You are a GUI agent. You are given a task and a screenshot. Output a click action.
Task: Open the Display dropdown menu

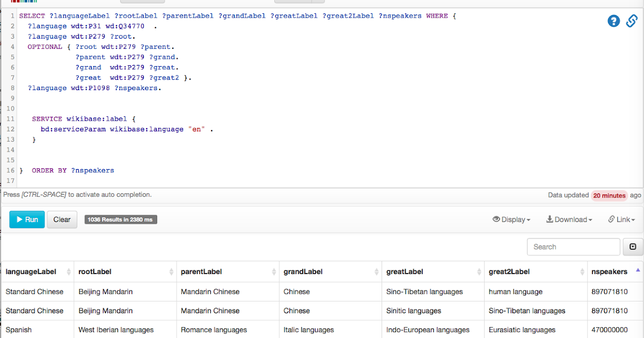click(511, 219)
